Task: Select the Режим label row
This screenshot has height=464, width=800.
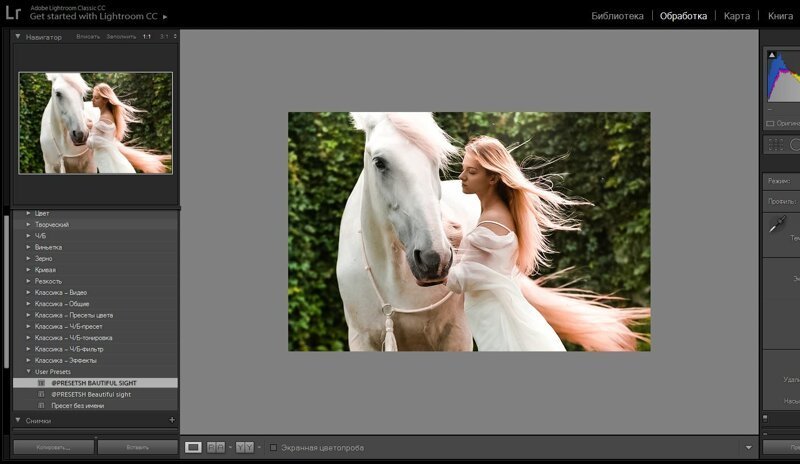Action: click(x=781, y=181)
